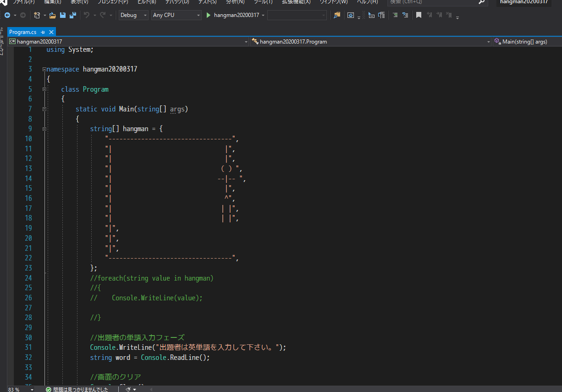The height and width of the screenshot is (392, 562).
Task: Click 'static void Main(string[] args)' in the code
Action: 132,109
